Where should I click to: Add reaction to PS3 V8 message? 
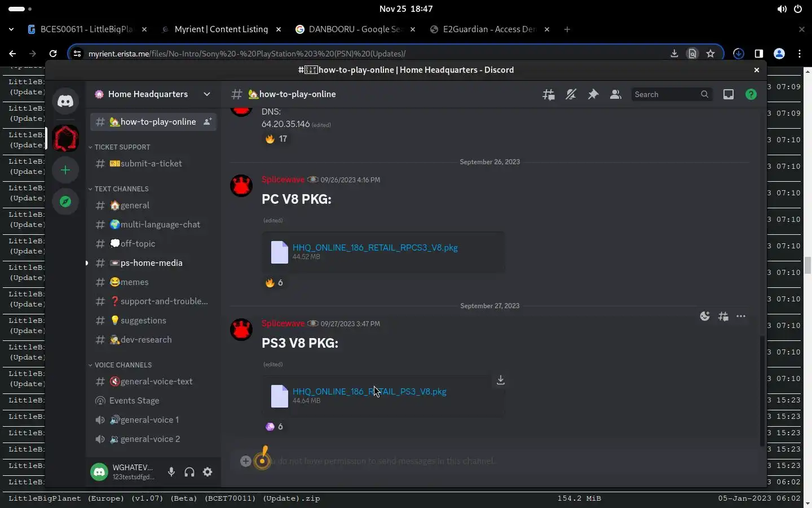(x=705, y=317)
